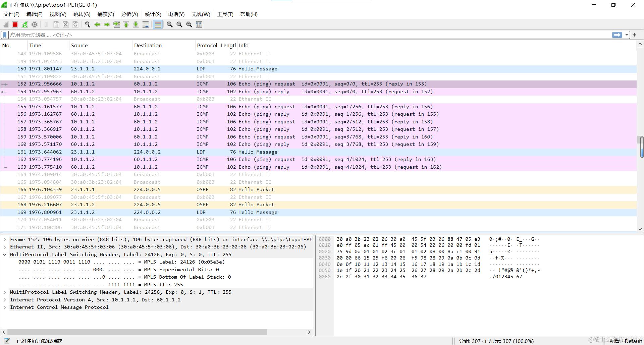Expand the Ethernet II tree node
This screenshot has width=644, height=345.
[5, 247]
